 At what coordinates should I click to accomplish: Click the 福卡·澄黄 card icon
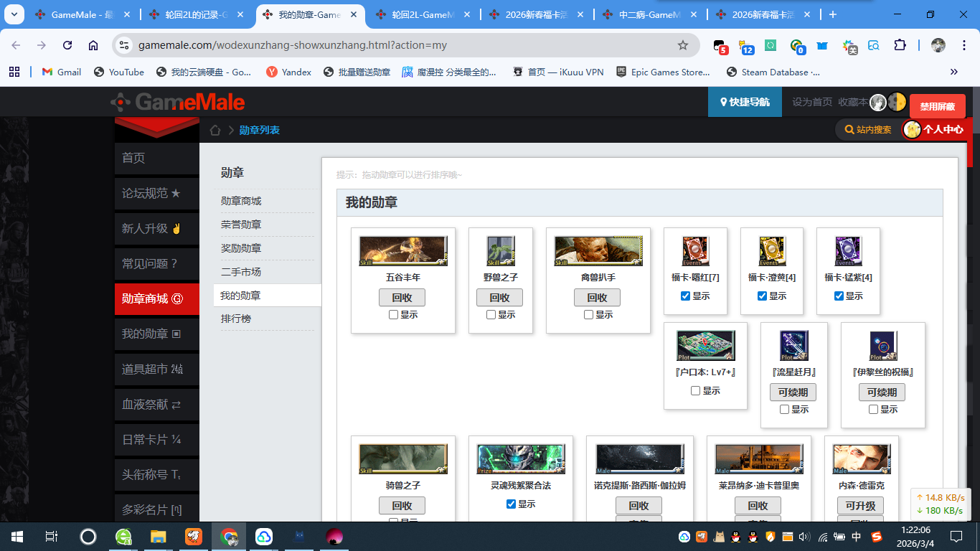[772, 251]
